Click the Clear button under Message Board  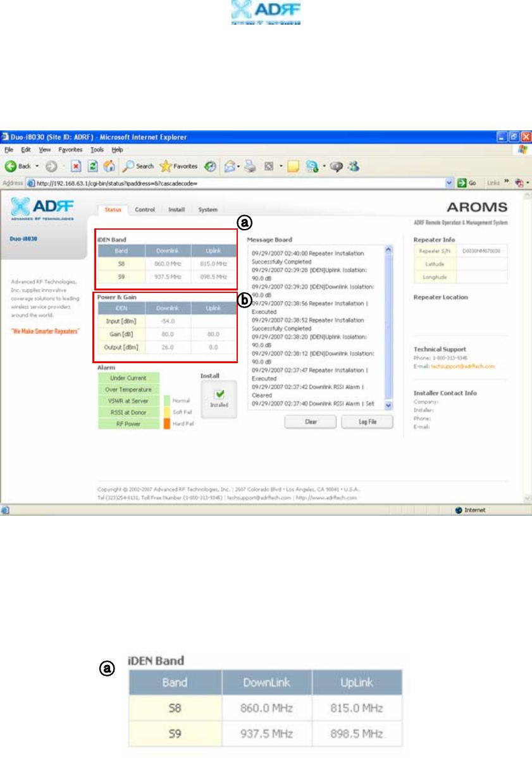click(311, 421)
